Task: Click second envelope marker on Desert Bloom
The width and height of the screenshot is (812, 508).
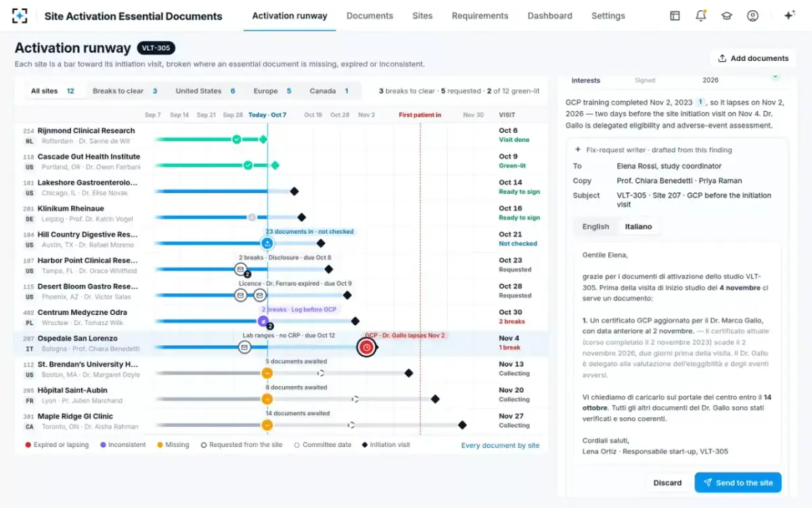Action: tap(259, 295)
